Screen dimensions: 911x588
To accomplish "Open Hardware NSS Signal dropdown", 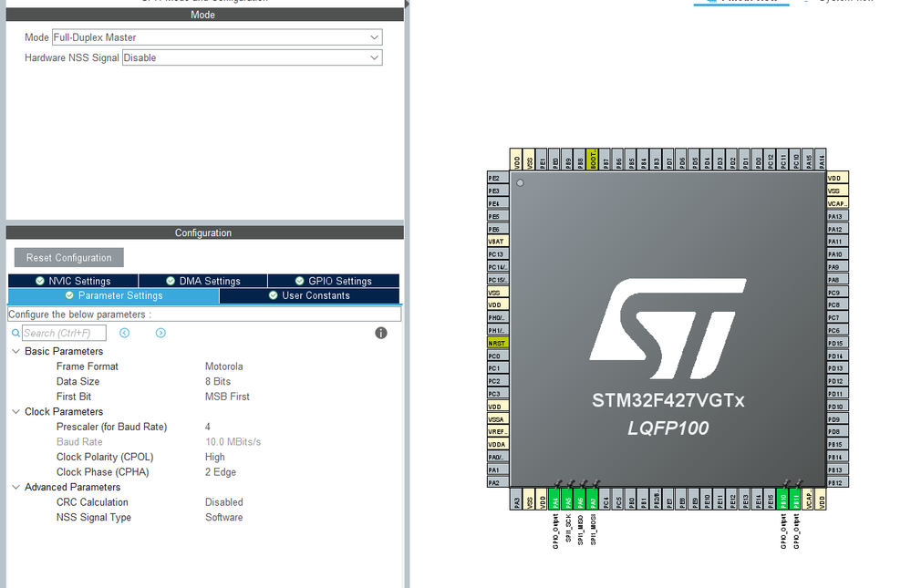I will pos(253,57).
